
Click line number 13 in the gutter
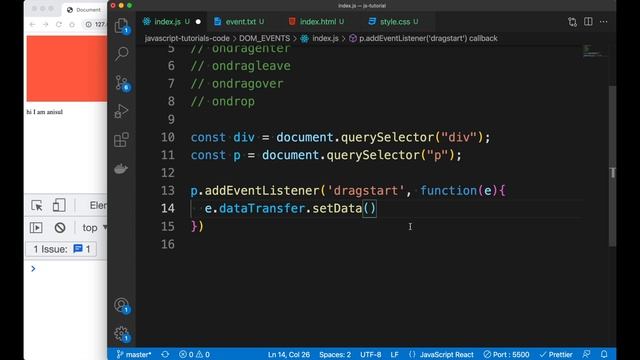(x=168, y=191)
